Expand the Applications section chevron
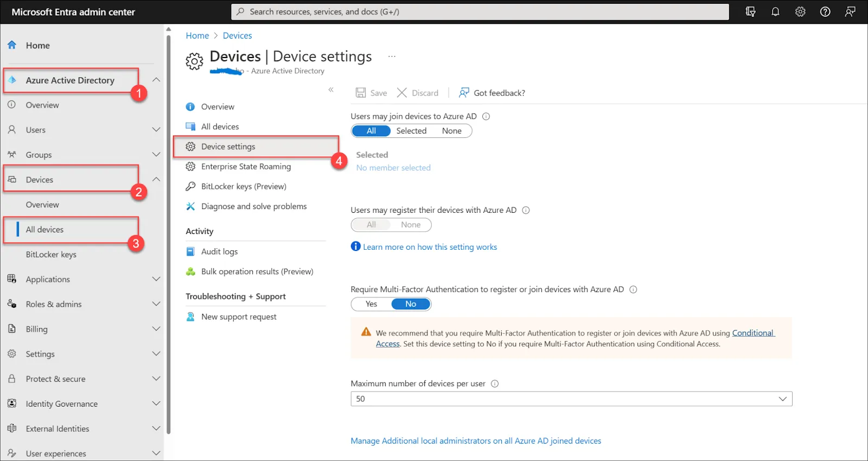Image resolution: width=868 pixels, height=461 pixels. [x=156, y=279]
